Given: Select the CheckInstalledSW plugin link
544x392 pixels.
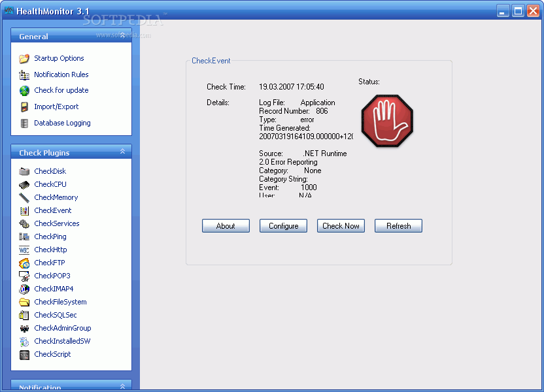Looking at the screenshot, I should coord(62,341).
